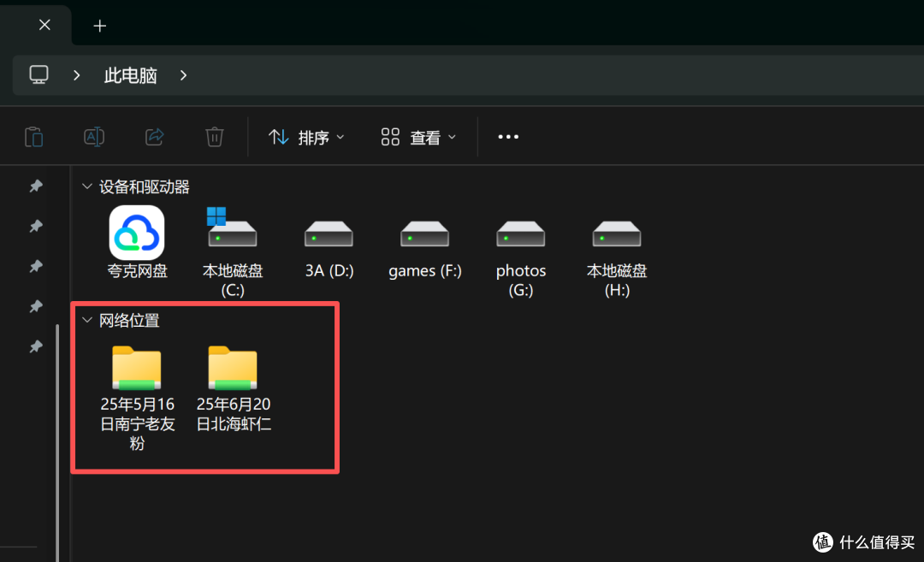Viewport: 924px width, 562px height.
Task: Click the Rename toolbar icon
Action: [x=94, y=137]
